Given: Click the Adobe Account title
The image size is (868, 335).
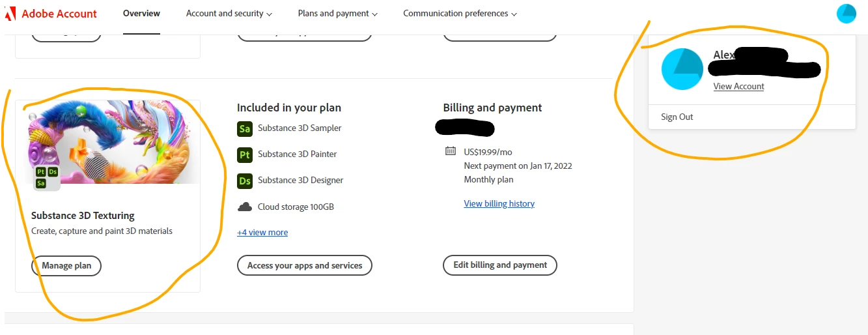Looking at the screenshot, I should (59, 13).
